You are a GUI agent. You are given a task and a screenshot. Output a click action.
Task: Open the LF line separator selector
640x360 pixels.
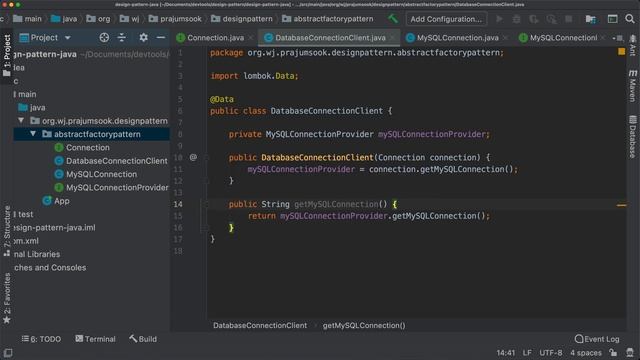tap(527, 353)
